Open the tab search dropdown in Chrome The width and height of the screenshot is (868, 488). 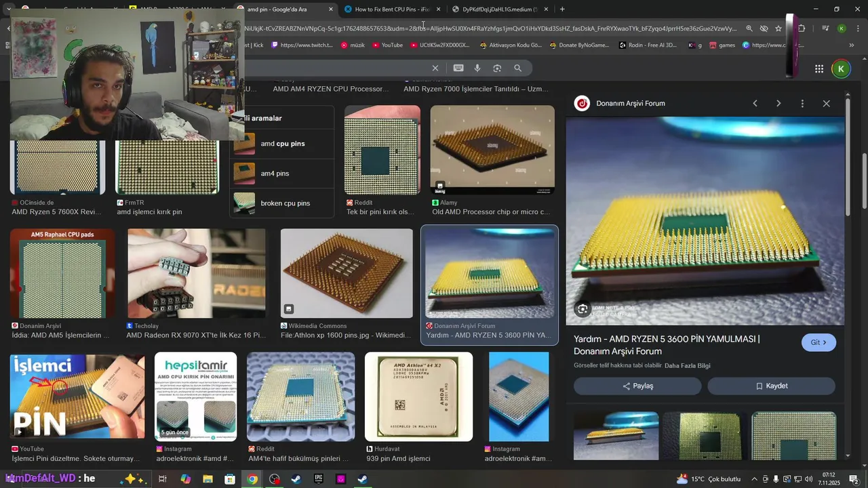click(8, 9)
